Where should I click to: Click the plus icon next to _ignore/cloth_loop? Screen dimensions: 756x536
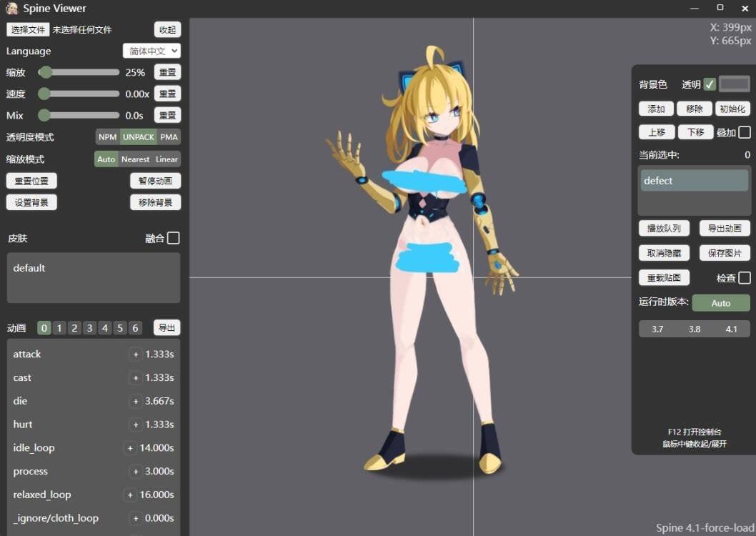pos(136,519)
